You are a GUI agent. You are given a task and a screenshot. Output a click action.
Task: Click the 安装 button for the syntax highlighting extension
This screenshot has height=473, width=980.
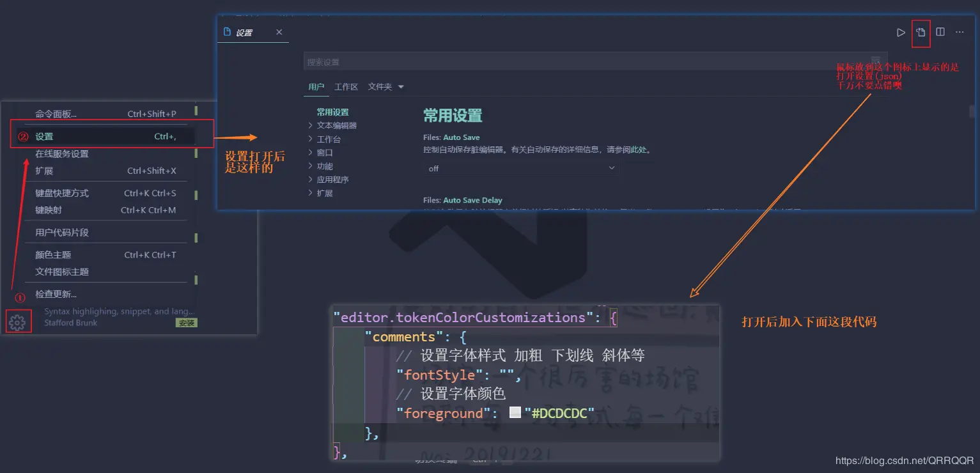coord(186,322)
